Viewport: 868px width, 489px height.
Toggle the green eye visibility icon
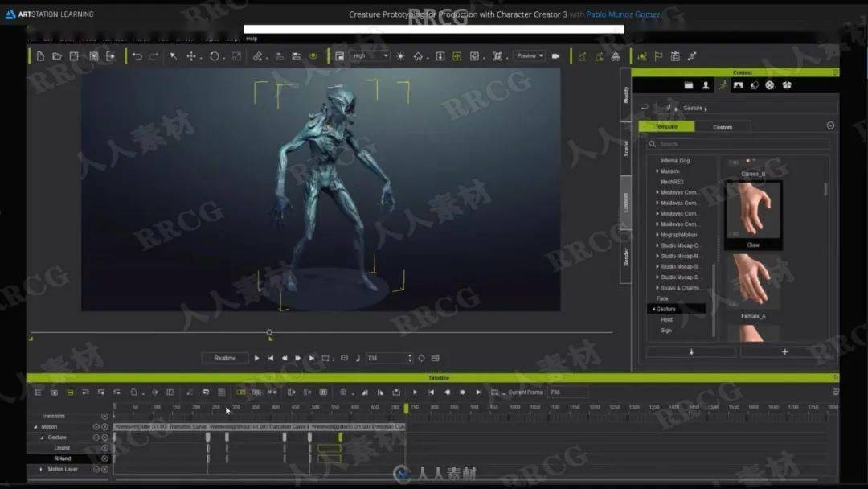313,56
